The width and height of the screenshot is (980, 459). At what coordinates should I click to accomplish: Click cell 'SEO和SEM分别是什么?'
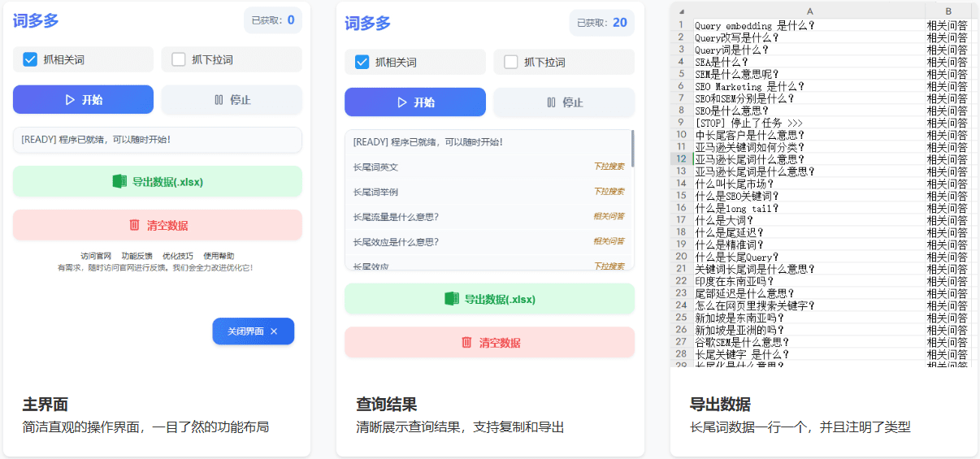[x=809, y=98]
